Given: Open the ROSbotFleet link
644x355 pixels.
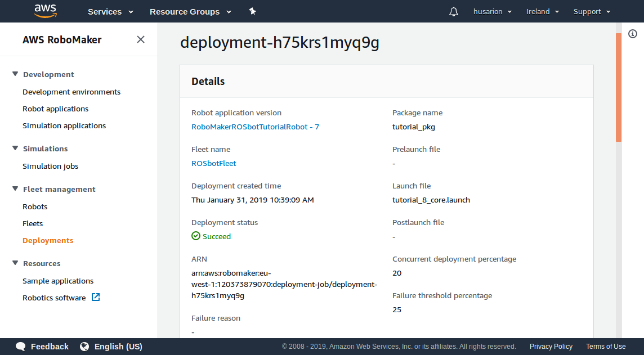Looking at the screenshot, I should tap(213, 163).
